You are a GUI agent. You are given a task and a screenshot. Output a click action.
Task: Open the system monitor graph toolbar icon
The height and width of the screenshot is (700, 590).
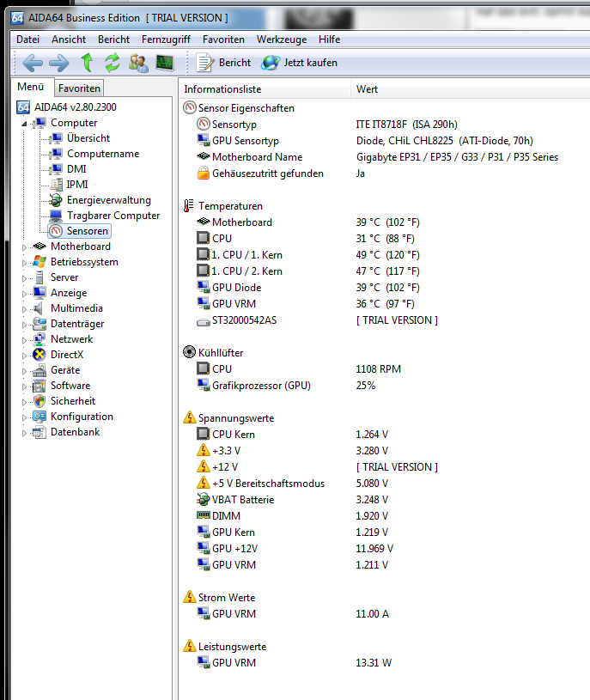coord(165,63)
